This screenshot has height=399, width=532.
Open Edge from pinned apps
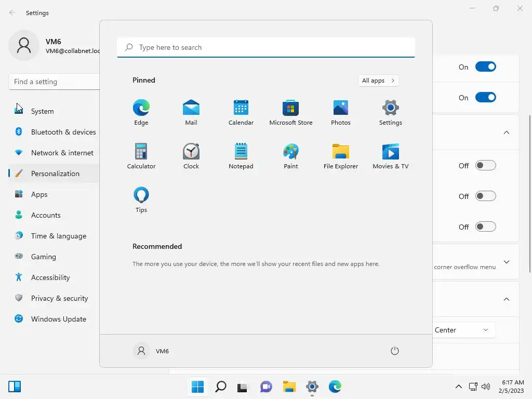coord(141,112)
